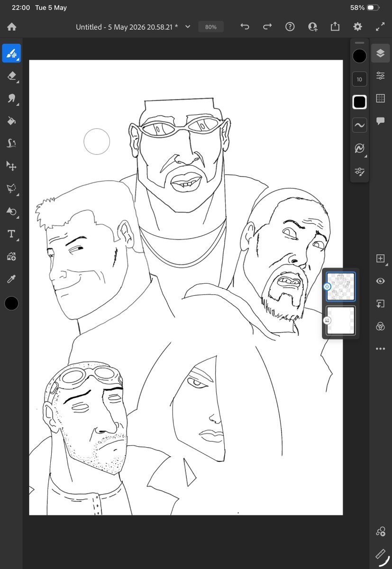Screen dimensions: 392x569
Task: Tap the 22:00 clock in status bar
Action: [21, 8]
